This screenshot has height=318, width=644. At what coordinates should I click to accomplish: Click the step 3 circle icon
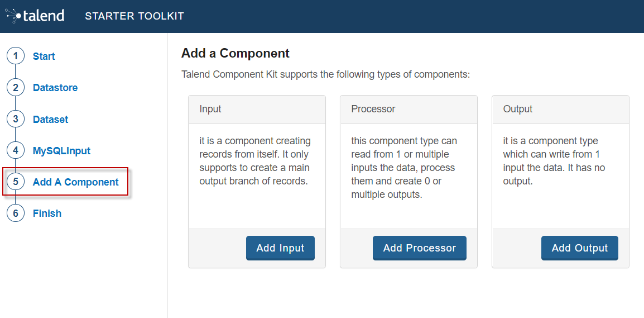tap(16, 119)
